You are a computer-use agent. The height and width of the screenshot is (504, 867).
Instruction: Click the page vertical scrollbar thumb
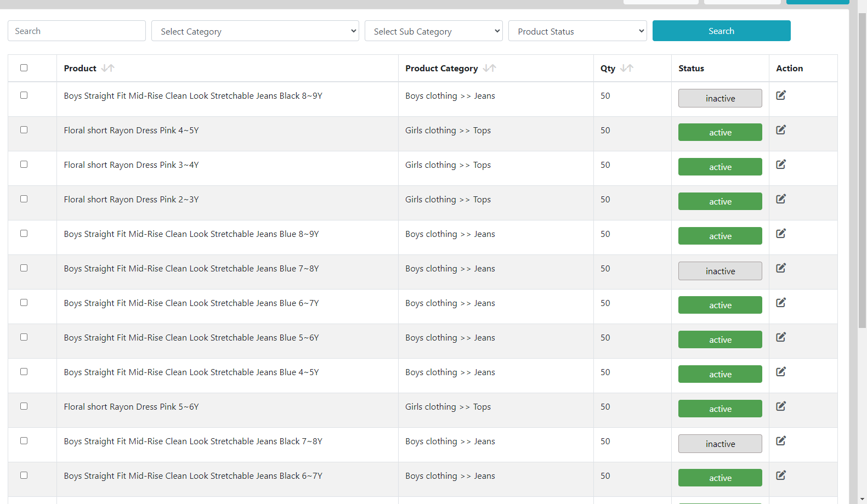point(862,170)
